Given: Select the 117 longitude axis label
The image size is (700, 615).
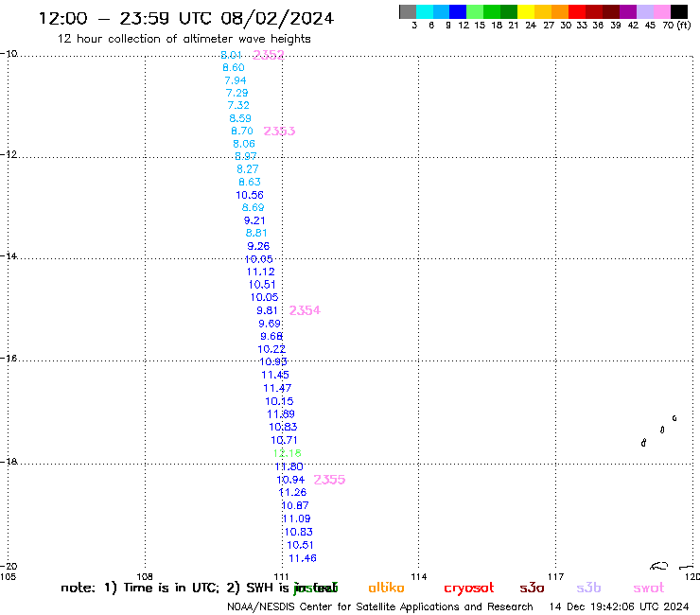Looking at the screenshot, I should 556,576.
